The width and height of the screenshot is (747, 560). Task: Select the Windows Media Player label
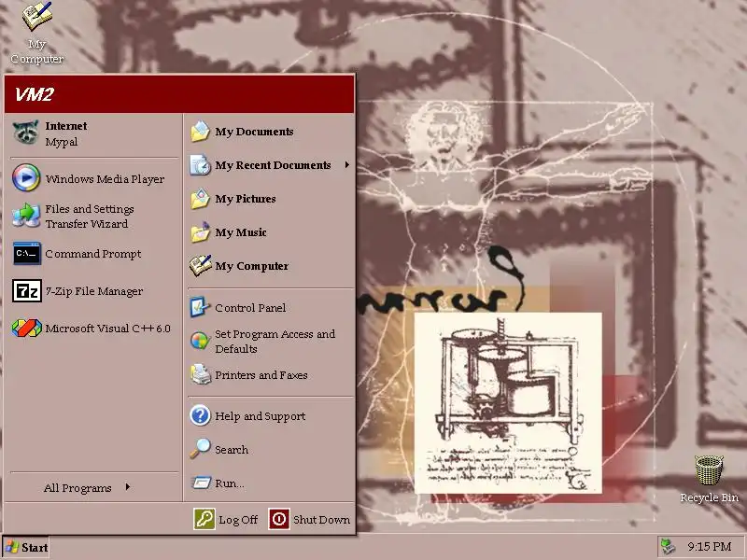[105, 179]
